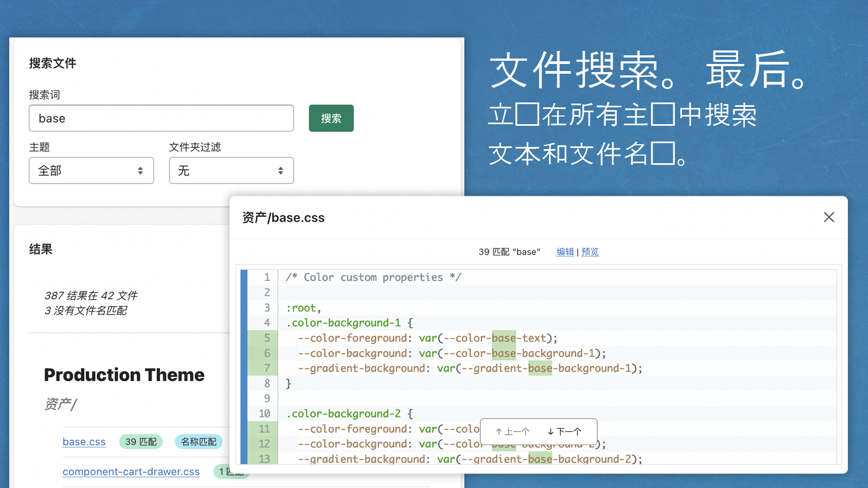This screenshot has width=868, height=488.
Task: Click the 预览 link in the preview
Action: [590, 252]
